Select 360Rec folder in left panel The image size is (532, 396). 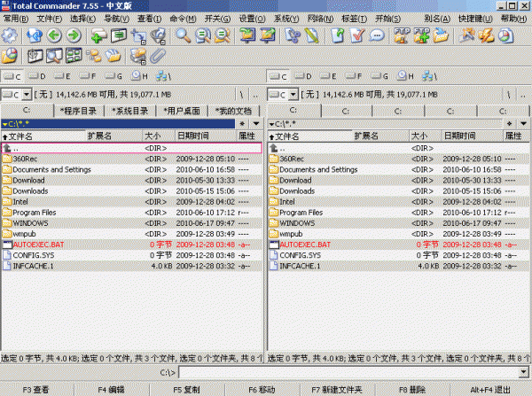pos(131,159)
